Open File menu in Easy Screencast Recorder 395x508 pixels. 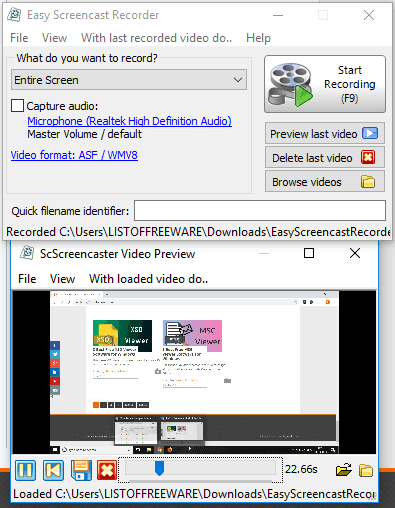pos(19,38)
